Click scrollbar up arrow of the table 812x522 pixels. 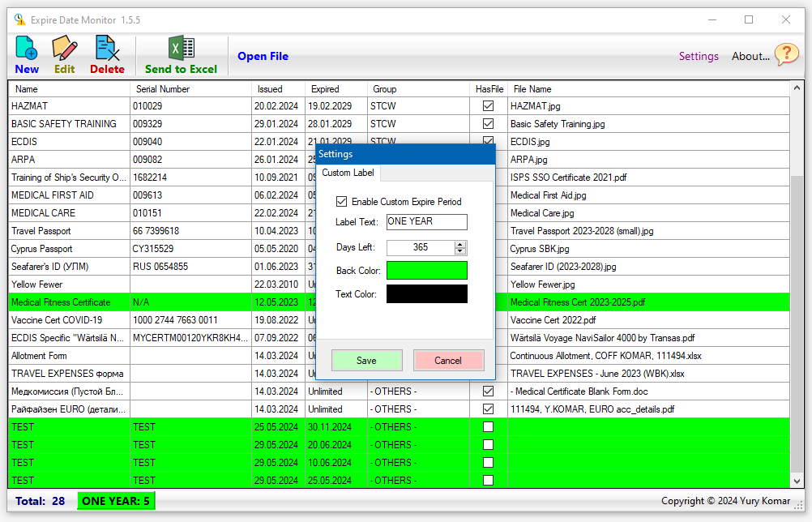(797, 88)
